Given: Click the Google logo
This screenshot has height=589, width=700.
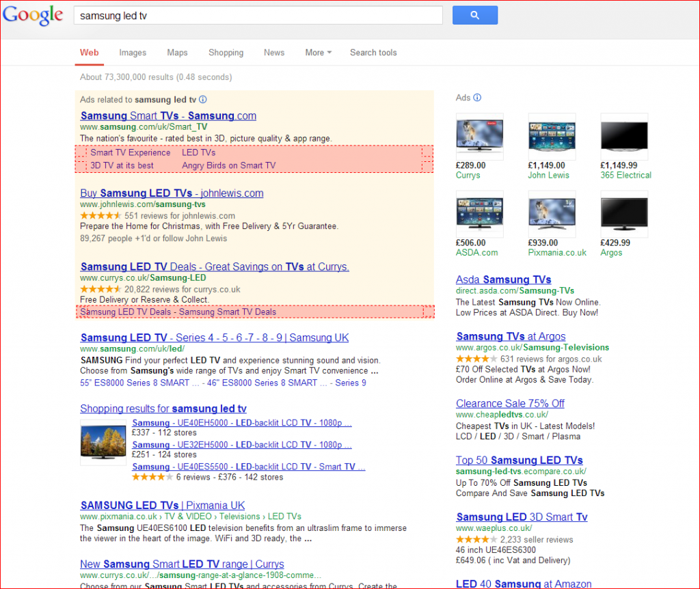Looking at the screenshot, I should [33, 15].
